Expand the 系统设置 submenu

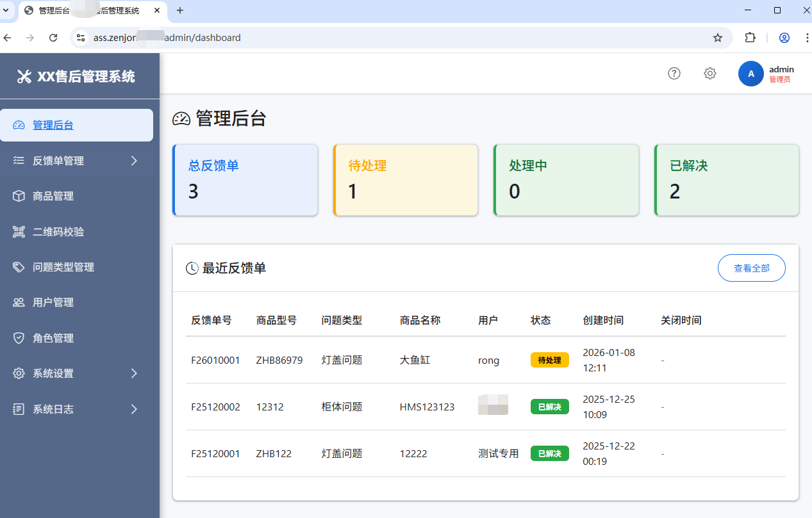[51, 373]
